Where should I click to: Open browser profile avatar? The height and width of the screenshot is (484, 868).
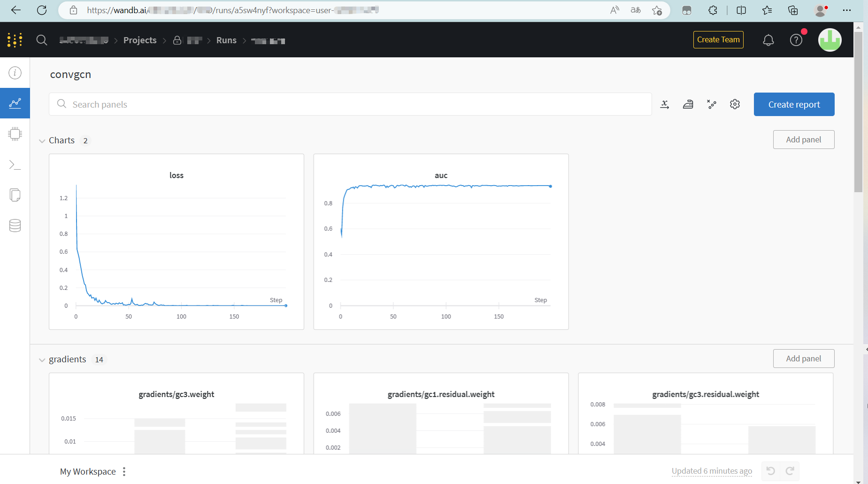click(x=821, y=10)
